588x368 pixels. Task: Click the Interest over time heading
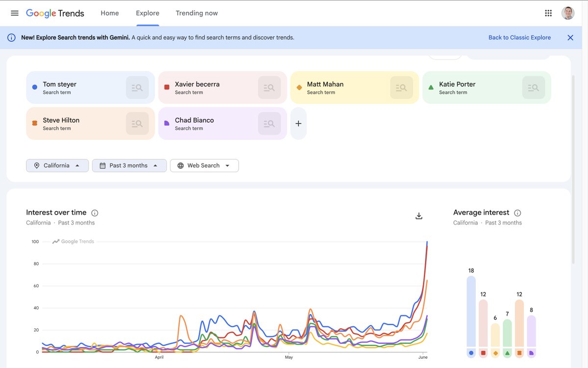pos(56,212)
